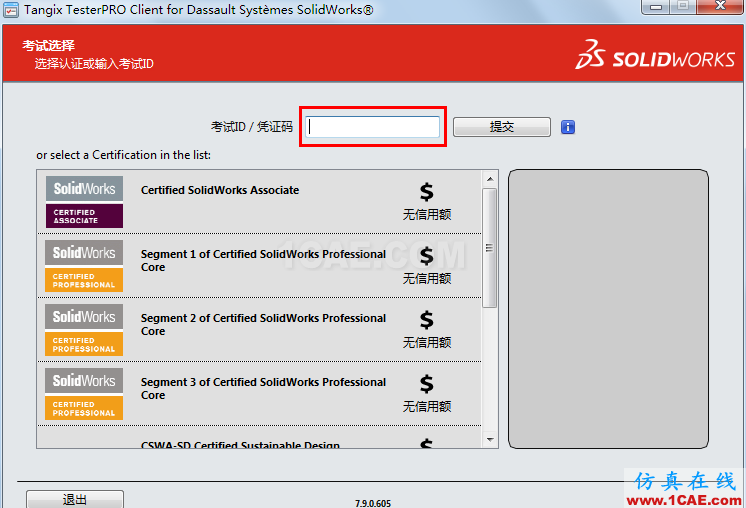Click 无信用额 label in Associate row
The width and height of the screenshot is (746, 508).
coord(427,215)
